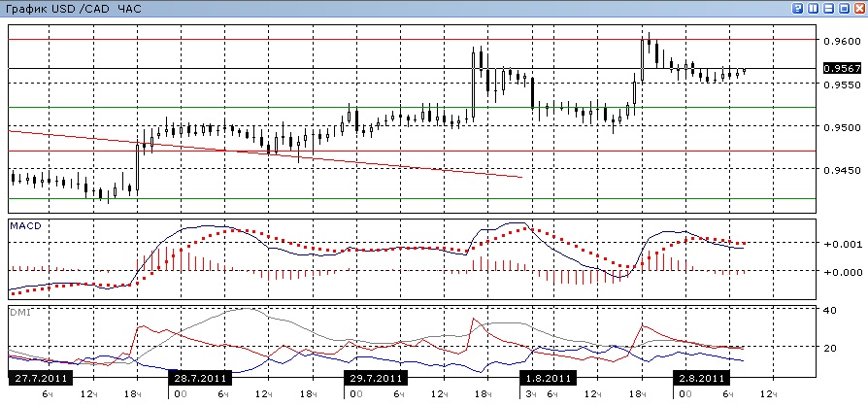Close the USD/CAD hourly chart window
This screenshot has height=406, width=868.
coord(859,9)
